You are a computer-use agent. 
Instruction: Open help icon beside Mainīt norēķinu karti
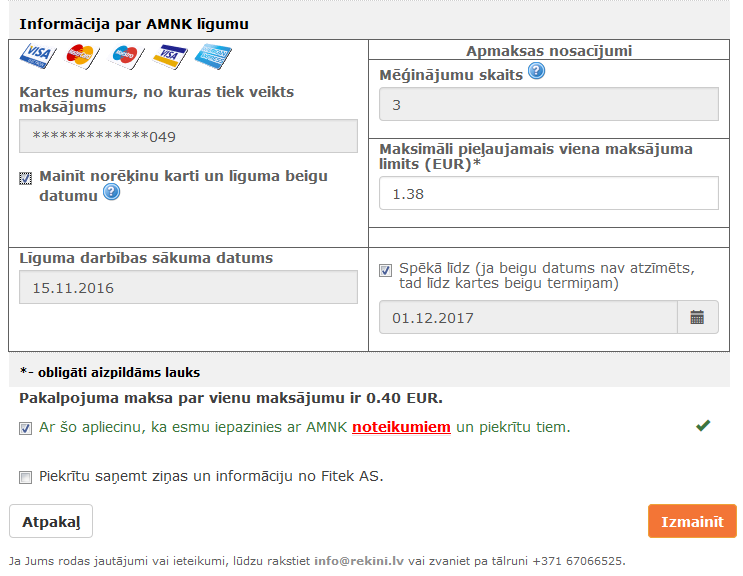[112, 192]
